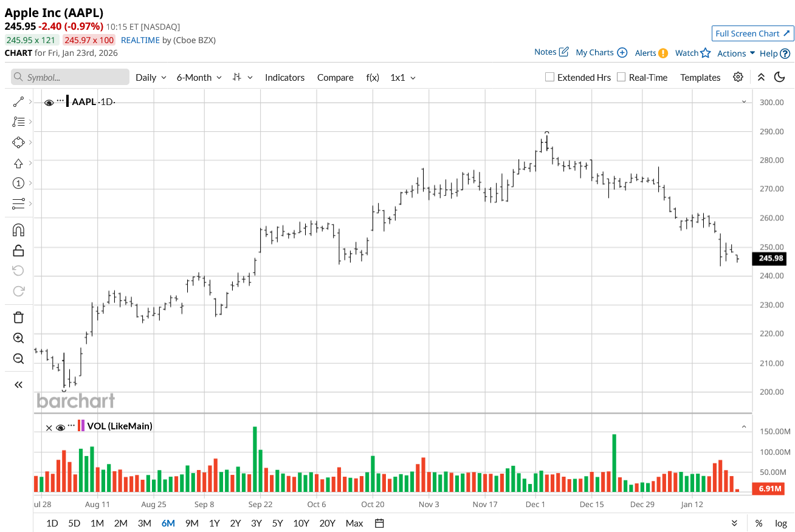
Task: Open the 1x1 grid layout dropdown
Action: [403, 77]
